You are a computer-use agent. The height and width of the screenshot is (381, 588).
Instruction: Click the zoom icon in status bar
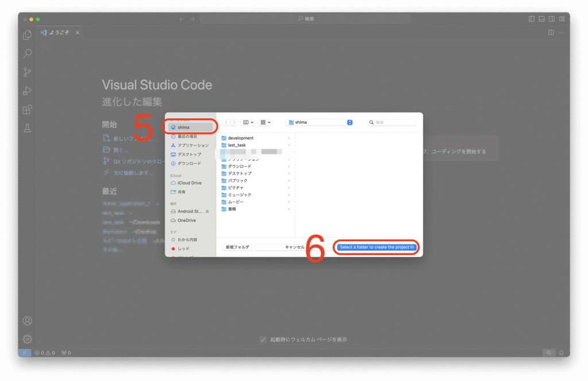(x=548, y=353)
